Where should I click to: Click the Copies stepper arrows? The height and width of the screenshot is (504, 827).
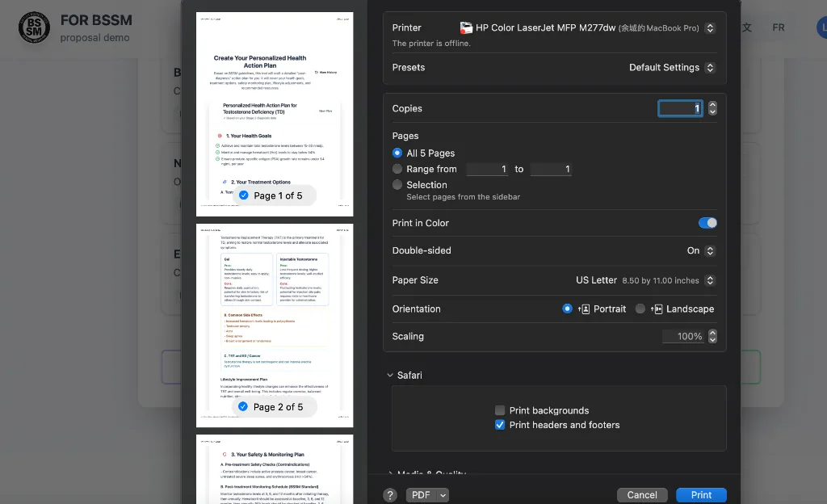pyautogui.click(x=712, y=108)
